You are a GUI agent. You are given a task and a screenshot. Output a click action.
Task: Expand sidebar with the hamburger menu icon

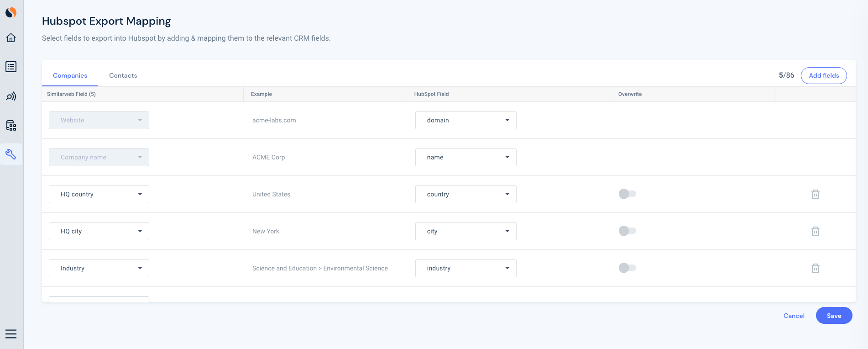(11, 334)
